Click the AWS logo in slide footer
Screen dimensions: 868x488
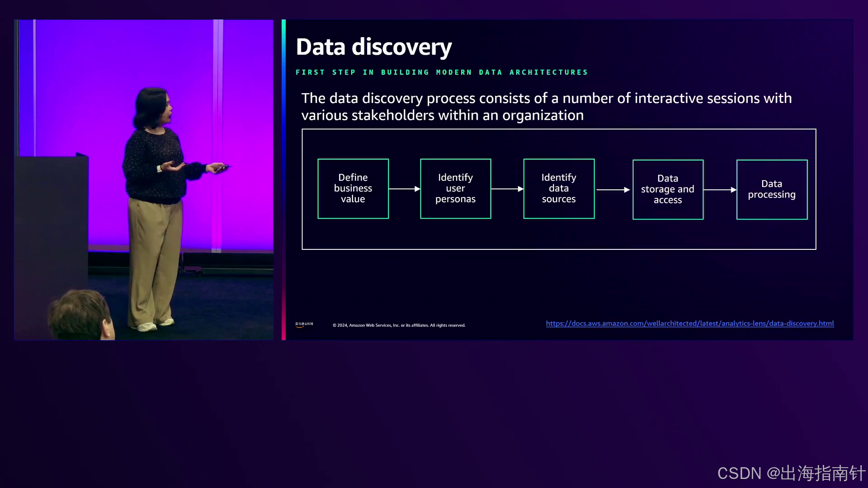[x=304, y=324]
